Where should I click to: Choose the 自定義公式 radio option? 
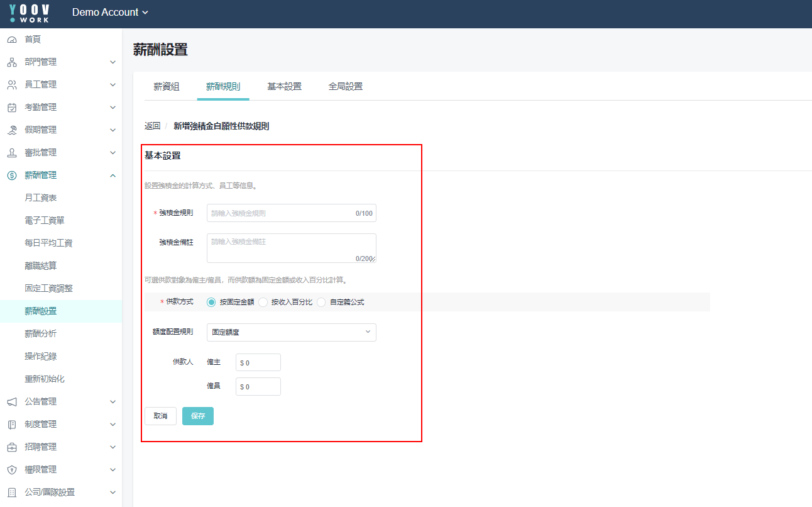pos(321,302)
